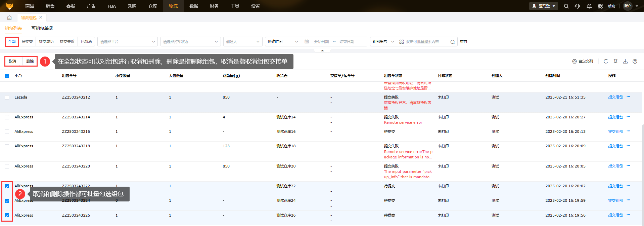
Task: Open the 请选择打印状态 print status dropdown
Action: coord(190,42)
